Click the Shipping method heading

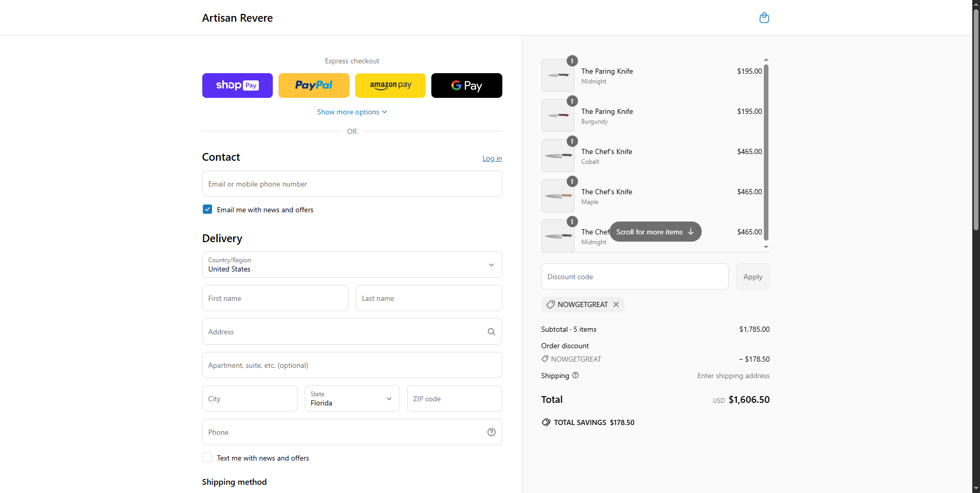234,482
